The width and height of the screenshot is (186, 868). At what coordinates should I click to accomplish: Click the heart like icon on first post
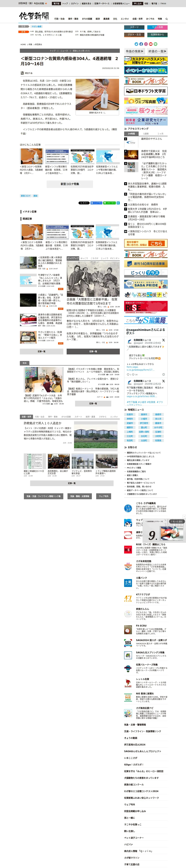pyautogui.click(x=133, y=374)
